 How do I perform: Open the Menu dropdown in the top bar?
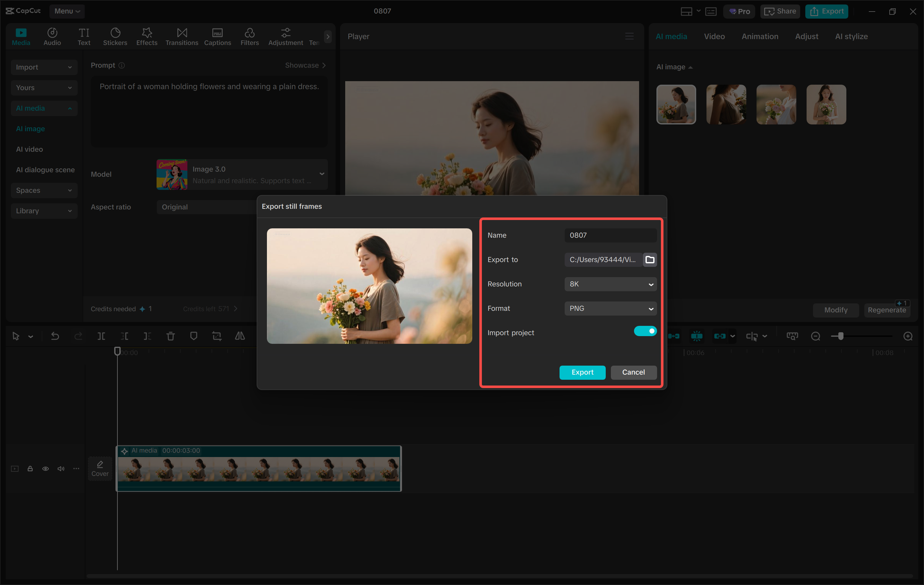pos(67,11)
